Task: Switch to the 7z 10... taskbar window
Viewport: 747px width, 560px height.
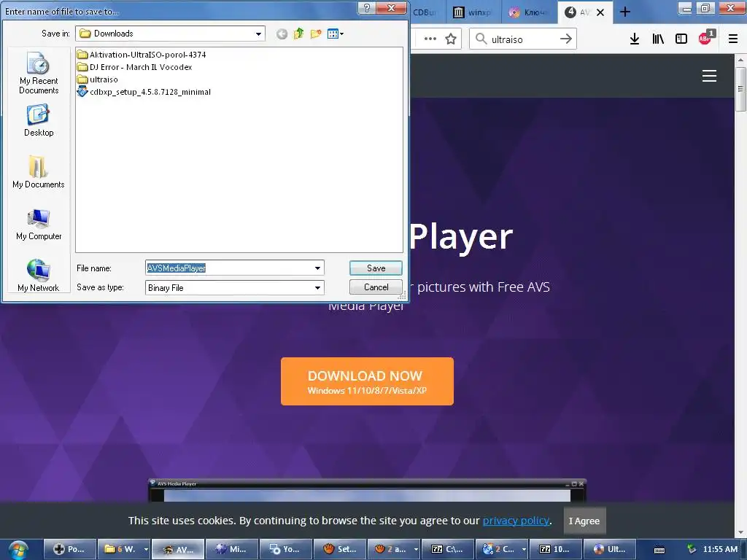Action: coord(555,550)
